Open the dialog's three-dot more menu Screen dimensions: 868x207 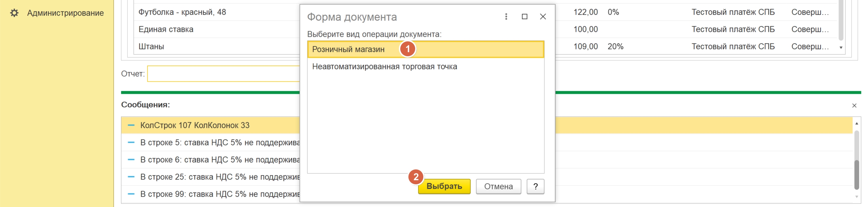pos(506,17)
